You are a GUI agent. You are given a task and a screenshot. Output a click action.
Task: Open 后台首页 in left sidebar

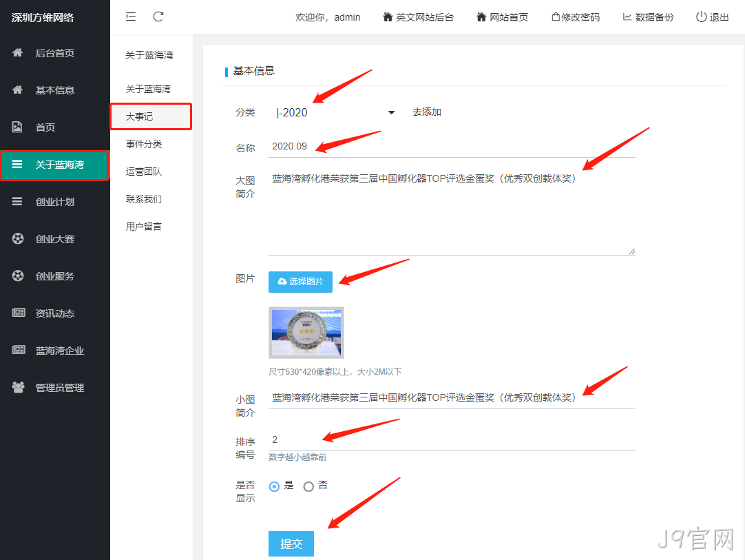pos(54,53)
